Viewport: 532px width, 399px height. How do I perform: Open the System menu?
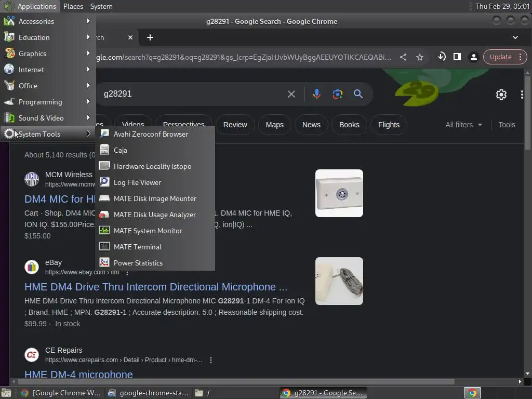tap(101, 6)
